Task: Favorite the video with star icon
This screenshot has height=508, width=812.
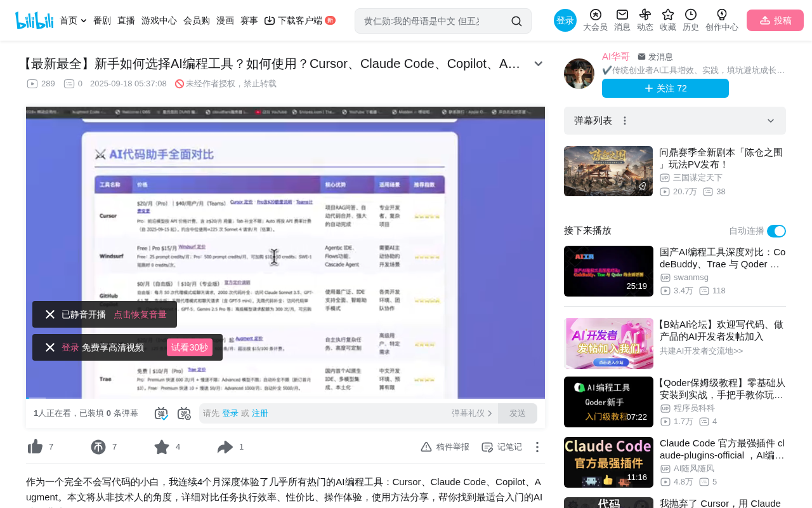Action: tap(162, 447)
